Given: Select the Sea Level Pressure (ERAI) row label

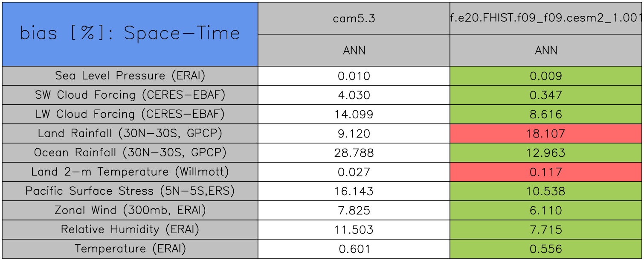Looking at the screenshot, I should coord(130,76).
